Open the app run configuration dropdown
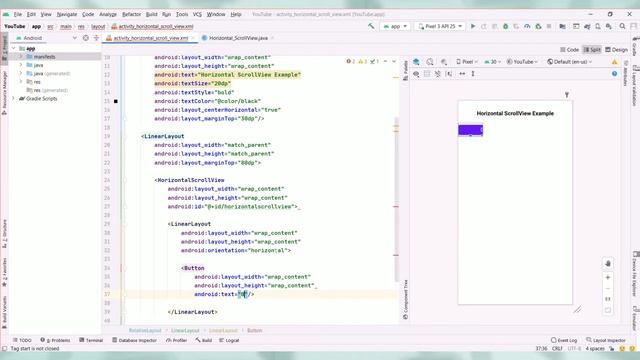The width and height of the screenshot is (640, 360). click(x=395, y=26)
